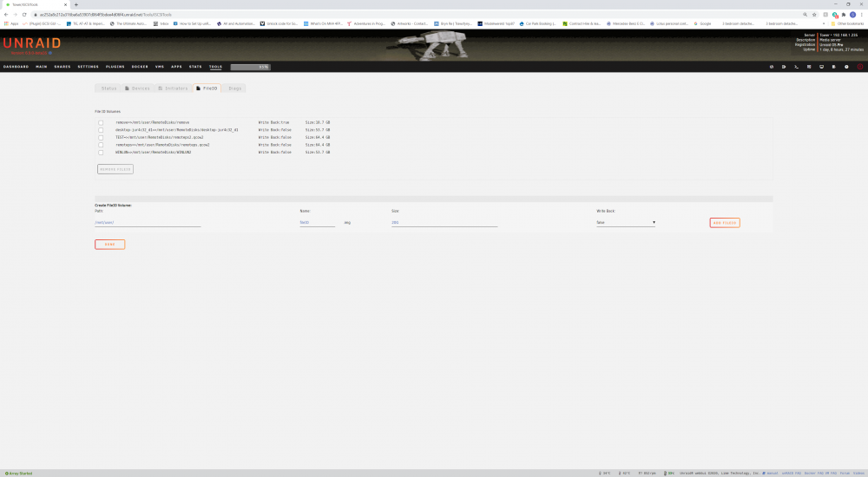Open the Initiators tab
The width and height of the screenshot is (868, 477).
click(x=174, y=88)
